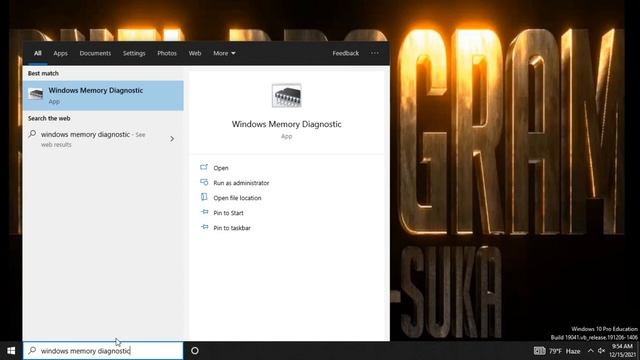Viewport: 640px width, 360px height.
Task: Click the web search magnifier icon
Action: [x=32, y=134]
